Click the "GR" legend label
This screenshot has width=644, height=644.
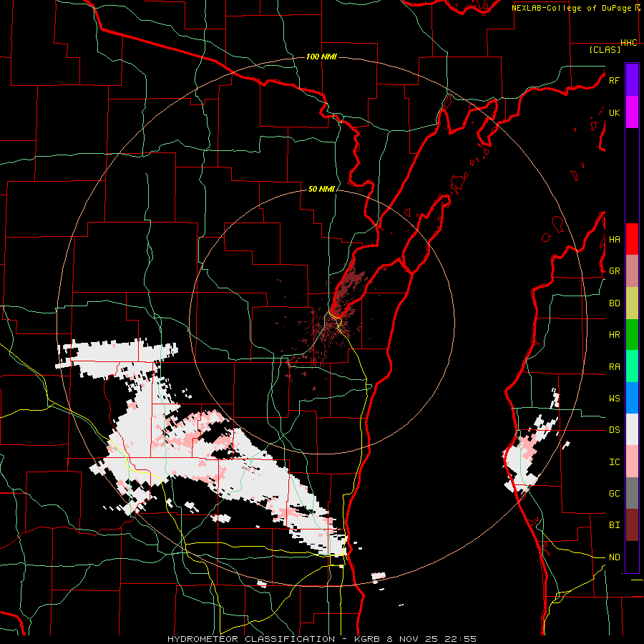click(x=614, y=271)
